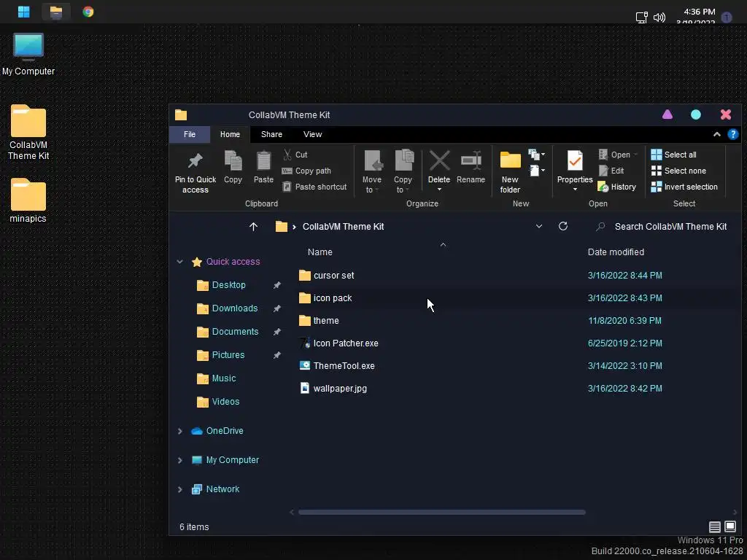The image size is (747, 560).
Task: Select wallpaper.jpg file
Action: pos(340,389)
